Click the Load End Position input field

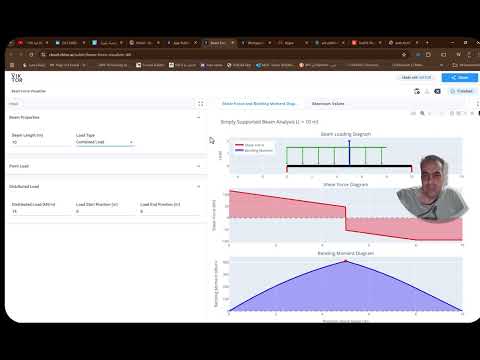(169, 211)
